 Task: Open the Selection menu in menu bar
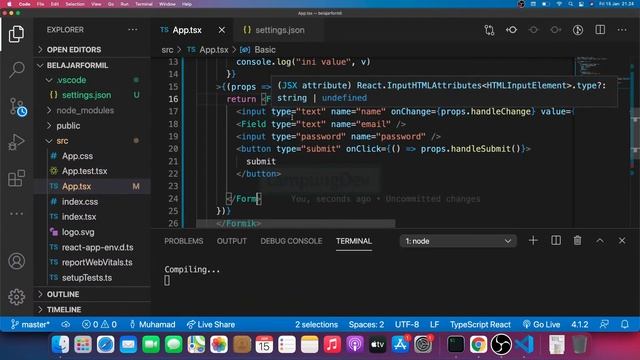coord(75,4)
